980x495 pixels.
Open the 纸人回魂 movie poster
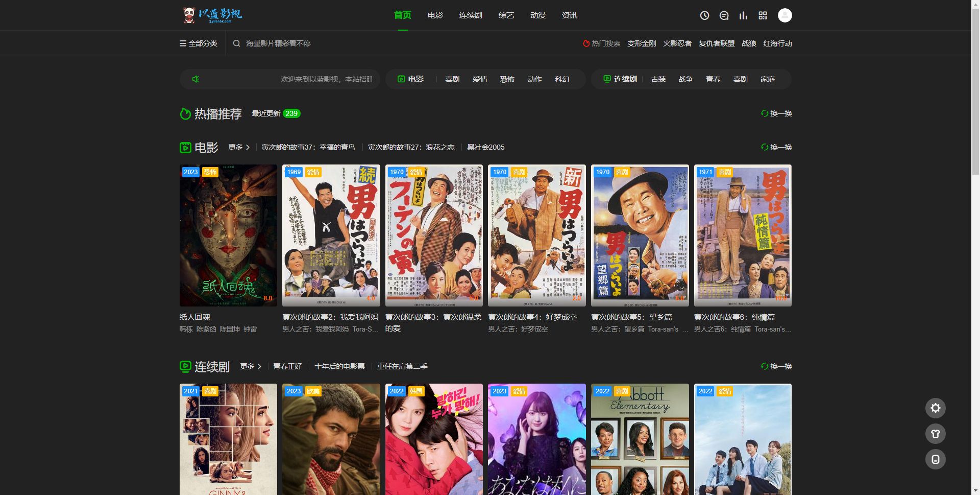[x=228, y=235]
